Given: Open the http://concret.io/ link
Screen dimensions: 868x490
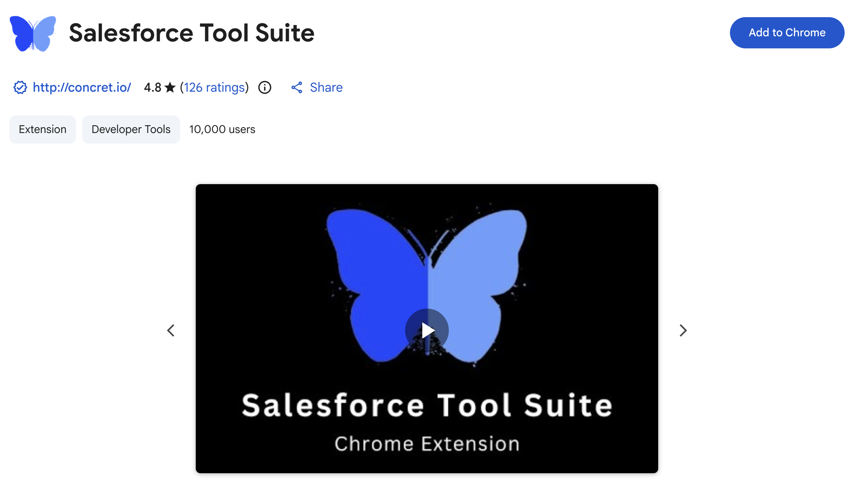Looking at the screenshot, I should tap(82, 87).
